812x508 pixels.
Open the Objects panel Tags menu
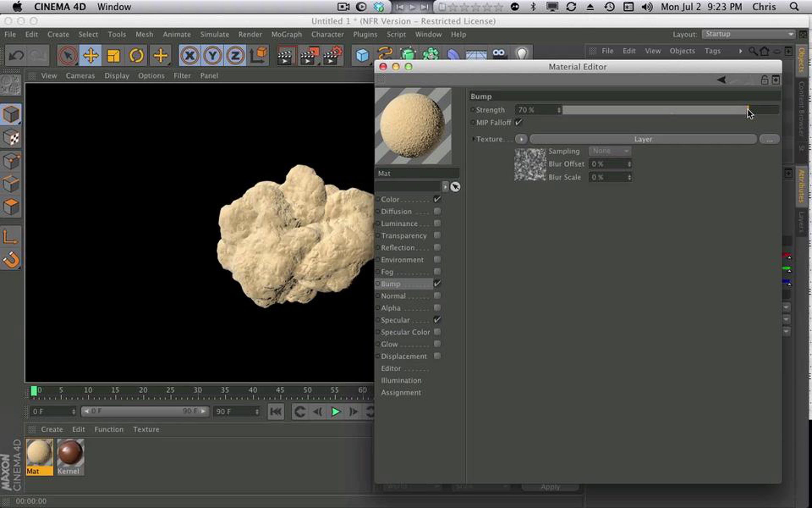pyautogui.click(x=713, y=51)
